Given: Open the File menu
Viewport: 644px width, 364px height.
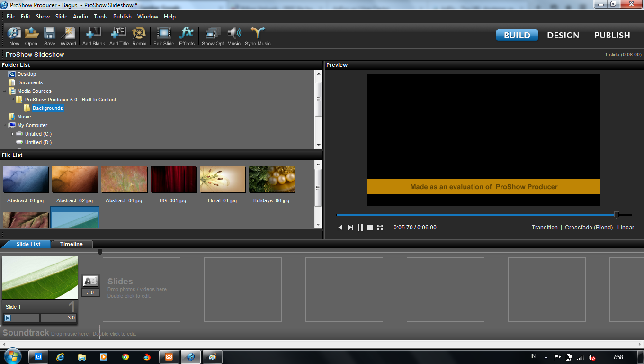Looking at the screenshot, I should pos(11,17).
